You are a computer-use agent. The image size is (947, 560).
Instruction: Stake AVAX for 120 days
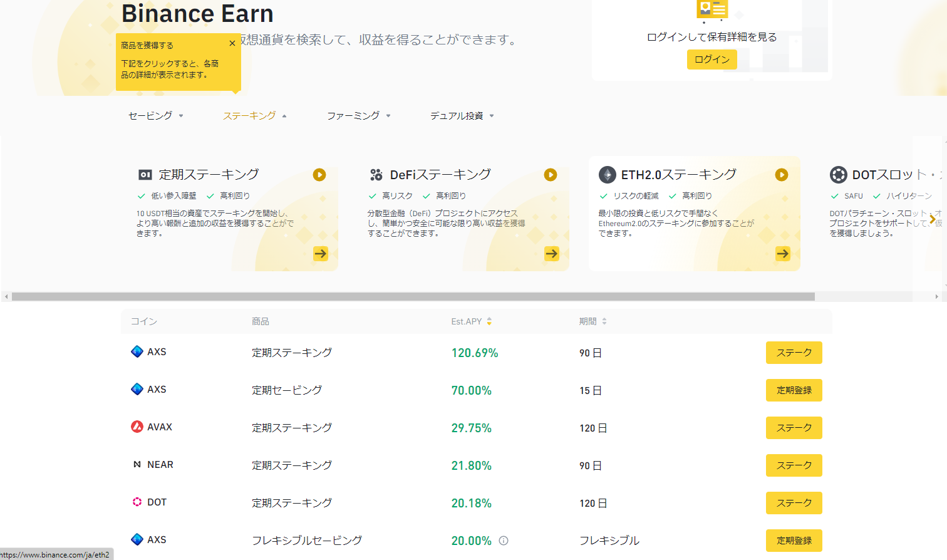[794, 428]
